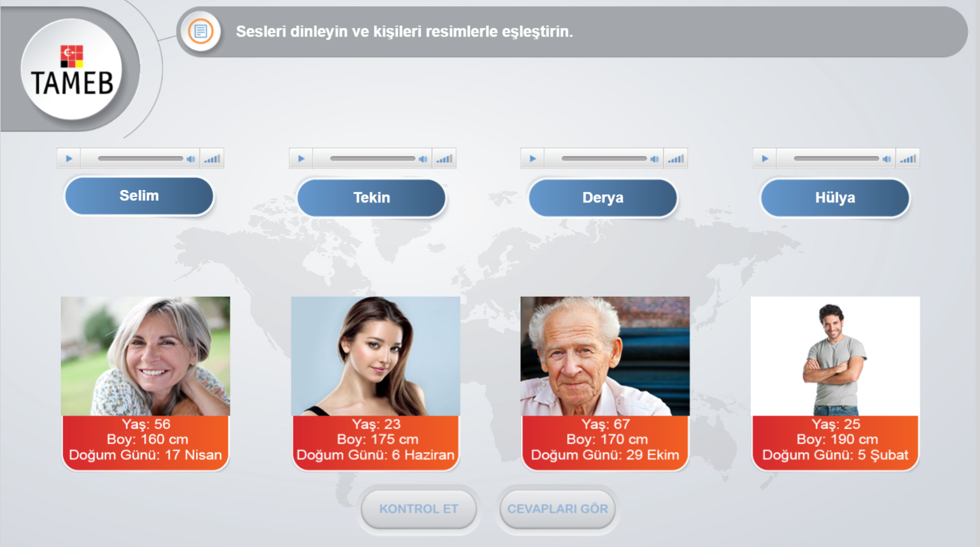Screen dimensions: 980x547
Task: Click the CEVAPLARI GÖR button
Action: pos(558,509)
